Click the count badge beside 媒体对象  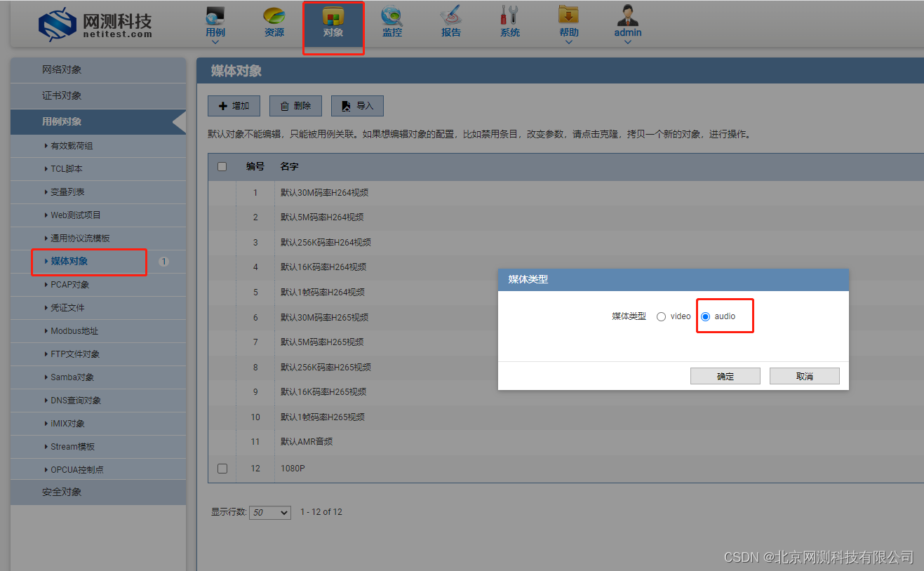[163, 262]
